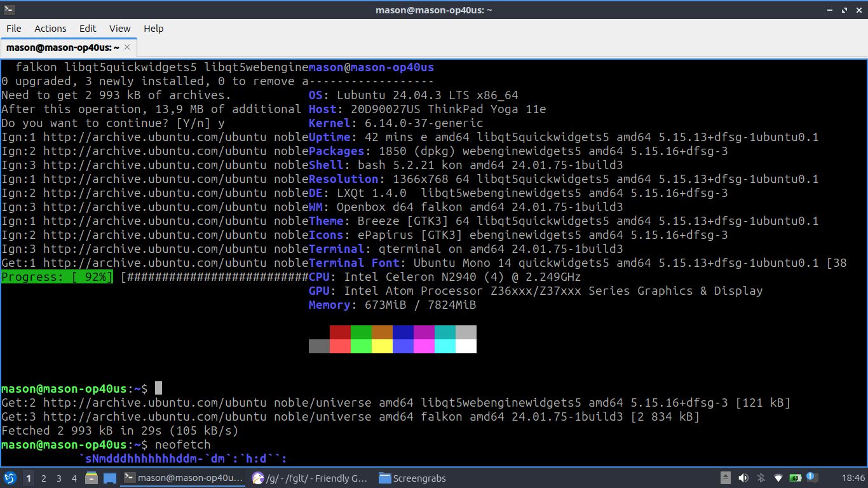
Task: Switch to the /g/ - /fglt/ browser window
Action: [311, 478]
